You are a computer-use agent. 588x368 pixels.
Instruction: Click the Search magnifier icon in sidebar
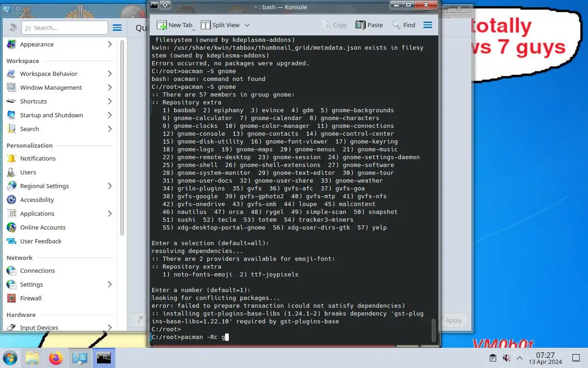(11, 129)
